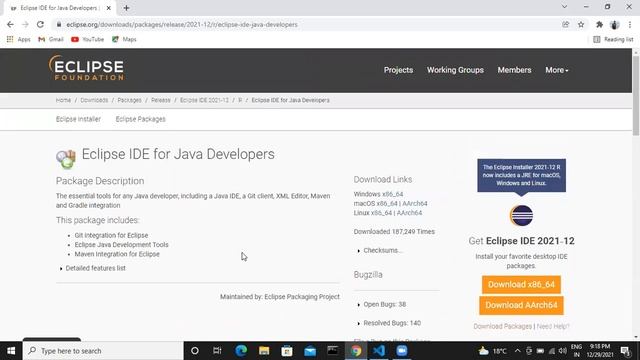Open the Working Groups menu item

(455, 70)
